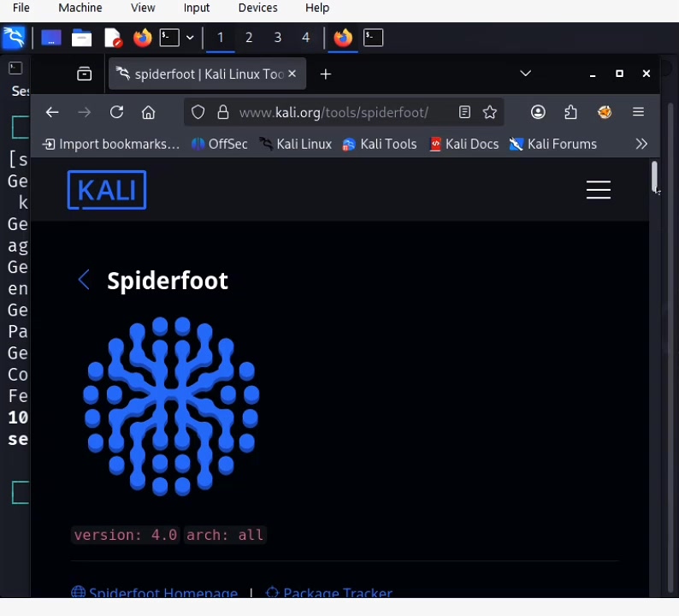Switch to workspace 1
The height and width of the screenshot is (616, 679).
pos(221,38)
